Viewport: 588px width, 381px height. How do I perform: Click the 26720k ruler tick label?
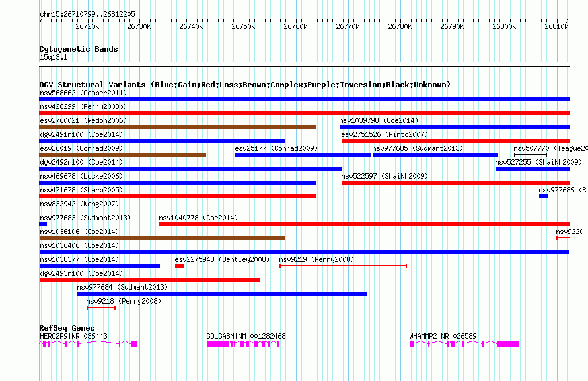(x=87, y=26)
